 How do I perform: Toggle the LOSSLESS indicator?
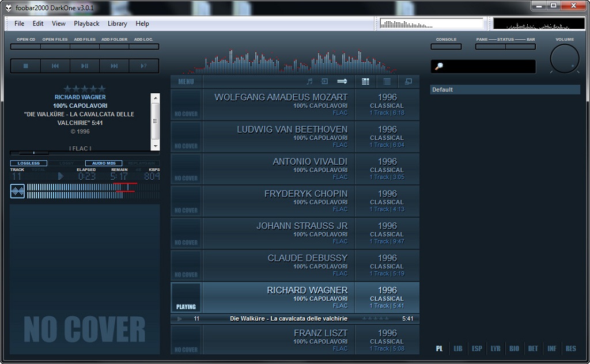pyautogui.click(x=29, y=163)
